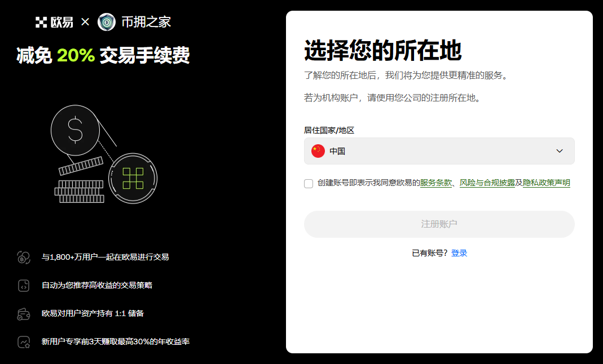Click the wallet icon beside 1:1 储备 line

(24, 314)
